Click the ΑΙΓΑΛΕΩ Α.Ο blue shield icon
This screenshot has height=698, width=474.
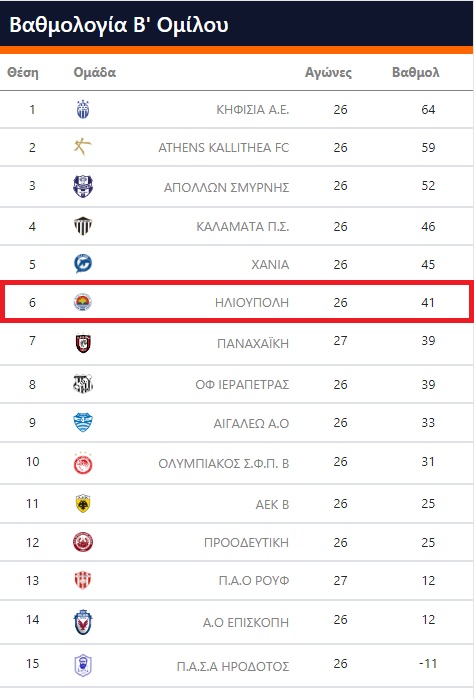tap(83, 422)
